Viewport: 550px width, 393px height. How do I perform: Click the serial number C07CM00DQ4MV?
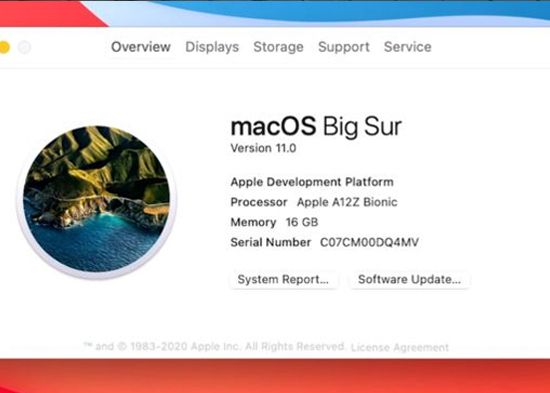(x=369, y=242)
